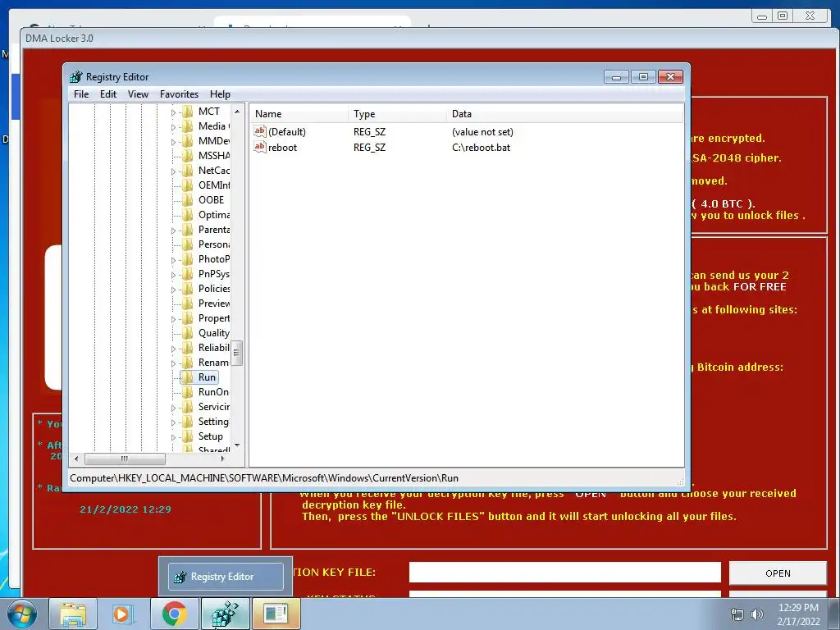Viewport: 840px width, 630px height.
Task: Open Windows Explorer from taskbar
Action: [73, 614]
